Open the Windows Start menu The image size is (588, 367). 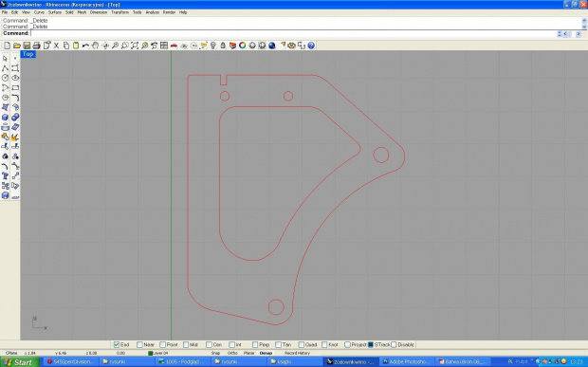click(20, 362)
